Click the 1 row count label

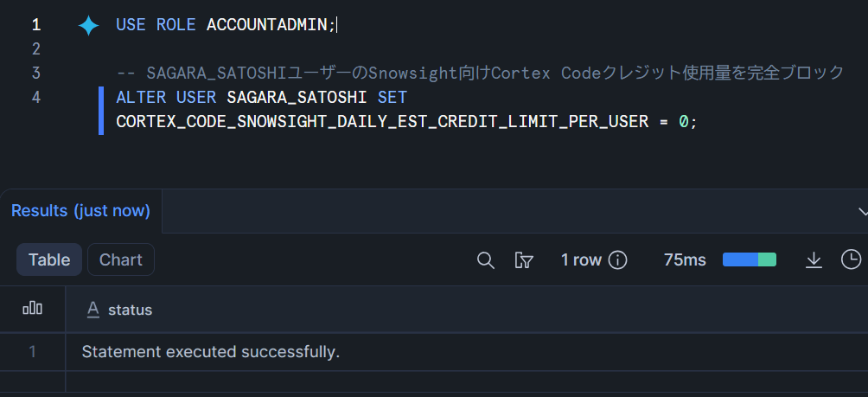coord(581,259)
